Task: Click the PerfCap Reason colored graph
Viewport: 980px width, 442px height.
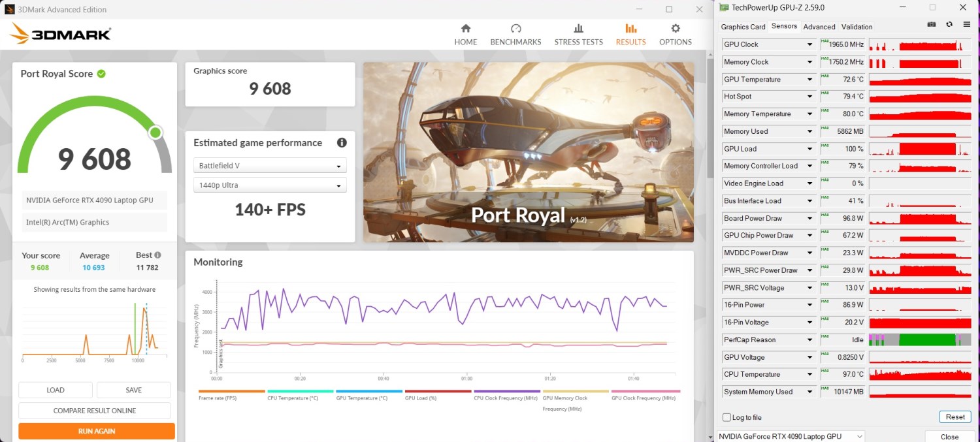Action: (x=920, y=339)
